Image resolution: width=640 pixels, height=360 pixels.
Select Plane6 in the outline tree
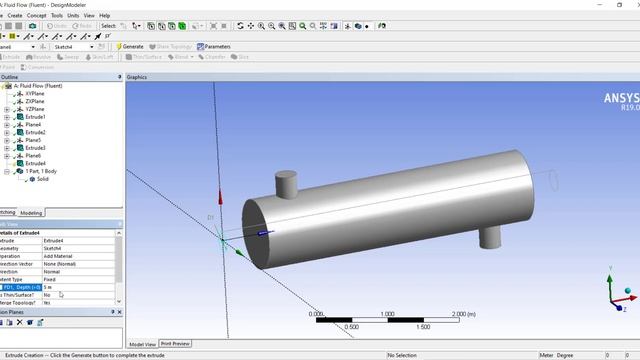click(x=33, y=156)
